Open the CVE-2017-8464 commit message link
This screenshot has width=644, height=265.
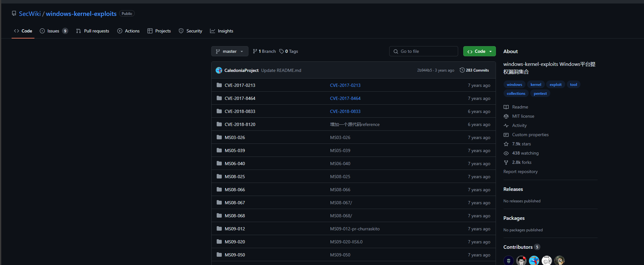tap(345, 98)
